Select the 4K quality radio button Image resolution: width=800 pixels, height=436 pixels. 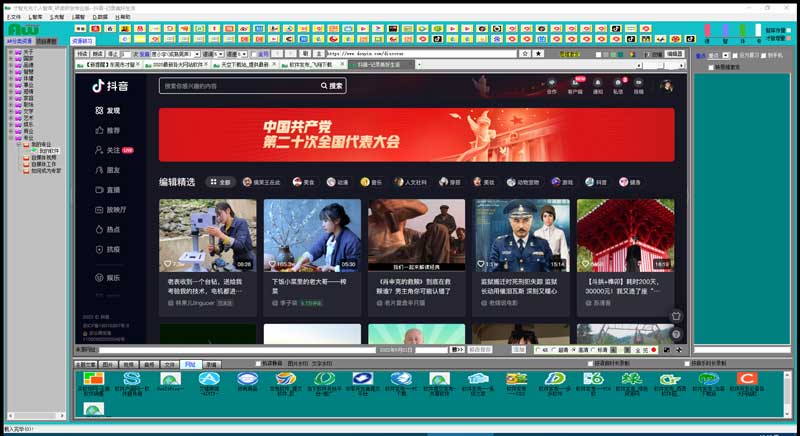538,350
